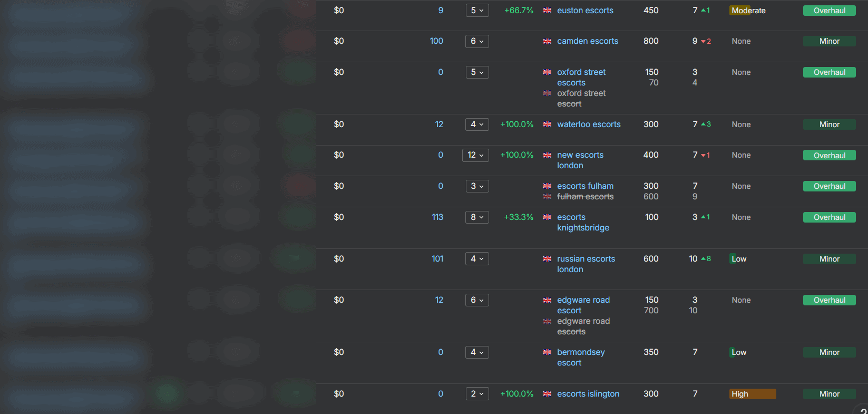Click Overhaul badge for euston escorts

pos(830,11)
